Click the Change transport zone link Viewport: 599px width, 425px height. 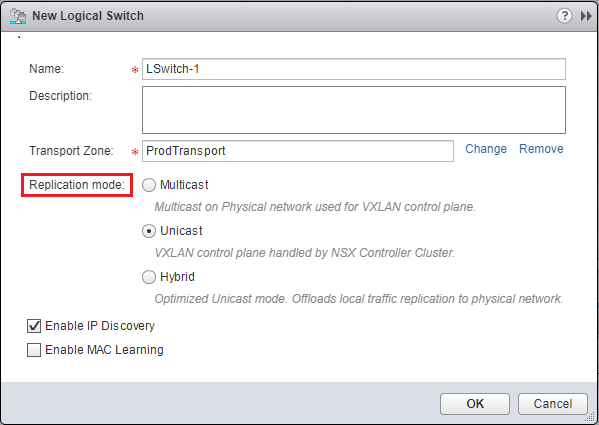[x=486, y=149]
